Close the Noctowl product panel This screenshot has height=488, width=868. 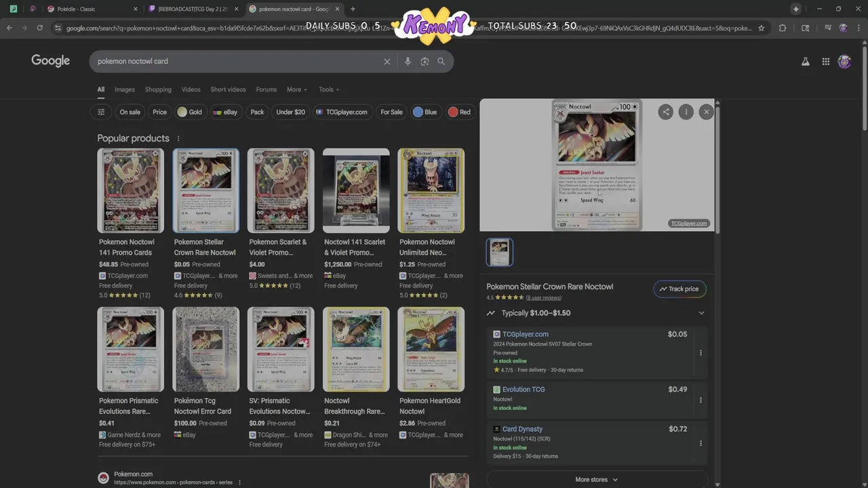point(707,112)
